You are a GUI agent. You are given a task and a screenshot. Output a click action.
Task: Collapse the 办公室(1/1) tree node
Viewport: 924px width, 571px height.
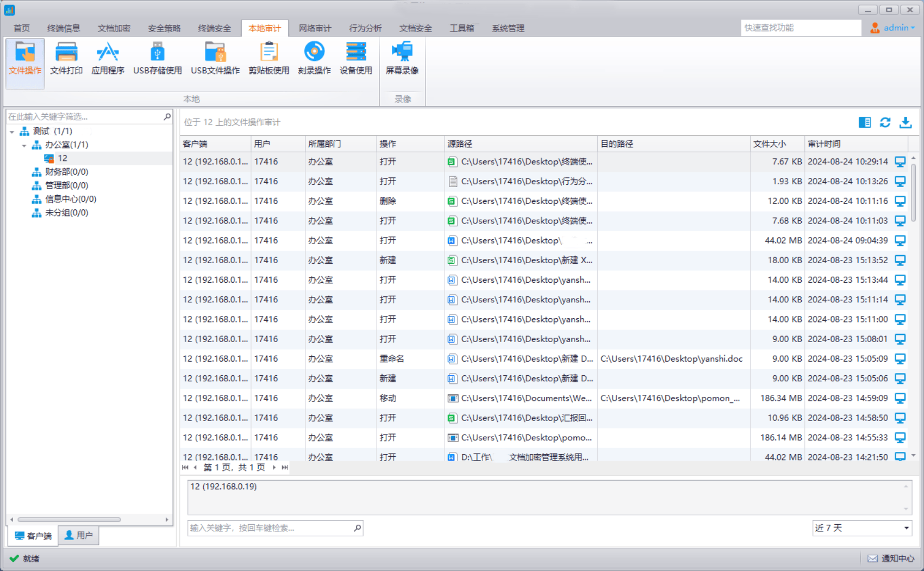[x=24, y=145]
